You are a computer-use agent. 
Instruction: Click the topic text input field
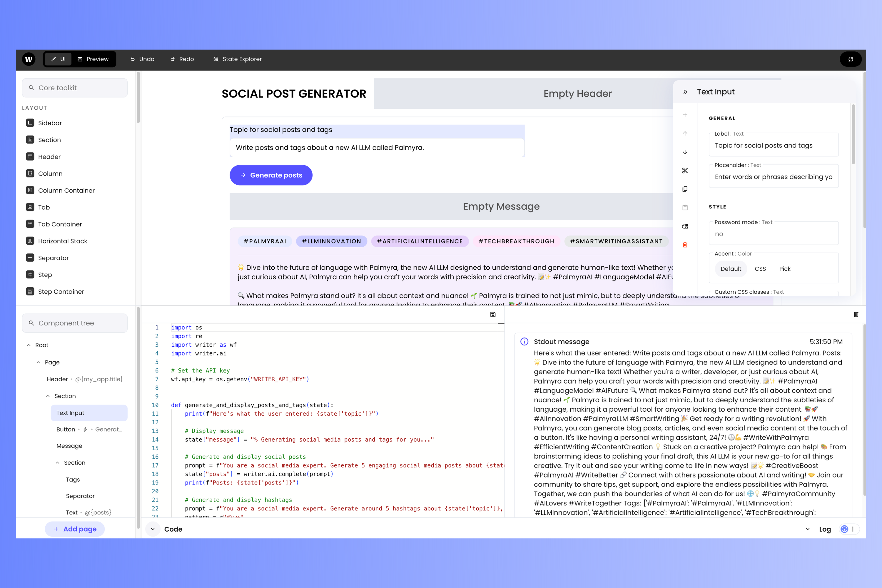377,148
